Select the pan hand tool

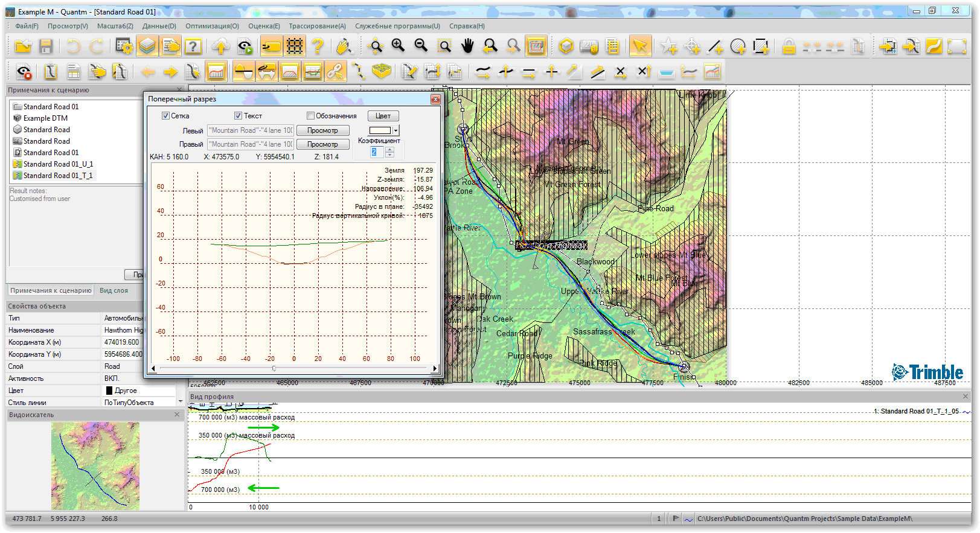coord(467,46)
